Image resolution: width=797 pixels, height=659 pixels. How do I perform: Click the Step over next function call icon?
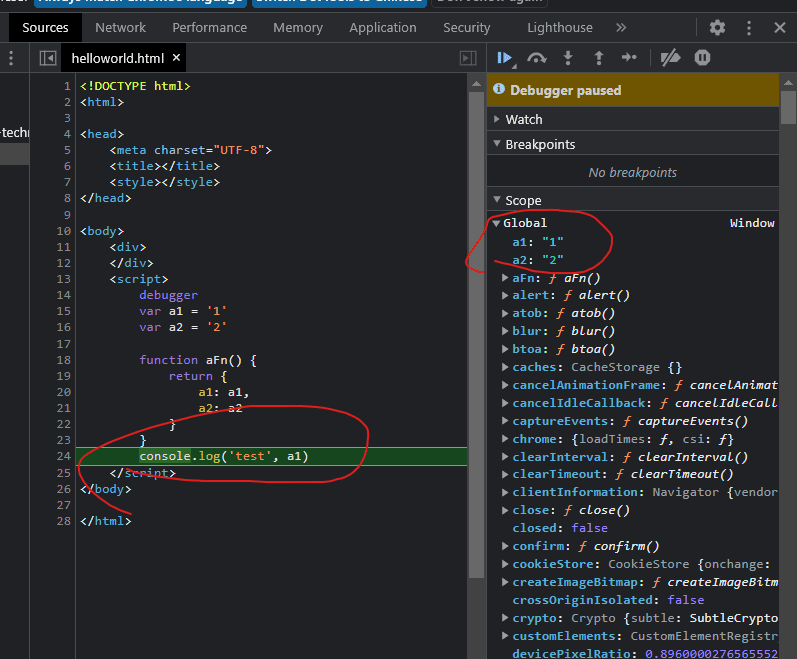tap(537, 59)
